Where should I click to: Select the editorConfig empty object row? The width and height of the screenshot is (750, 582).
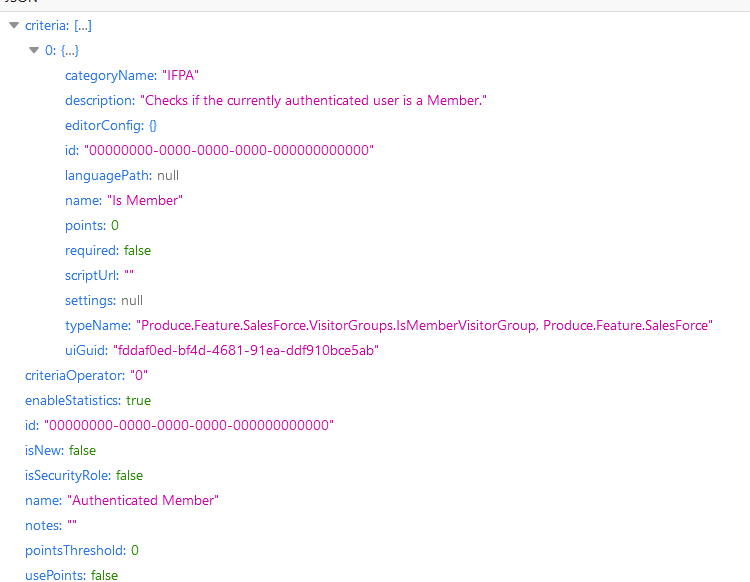click(x=111, y=125)
